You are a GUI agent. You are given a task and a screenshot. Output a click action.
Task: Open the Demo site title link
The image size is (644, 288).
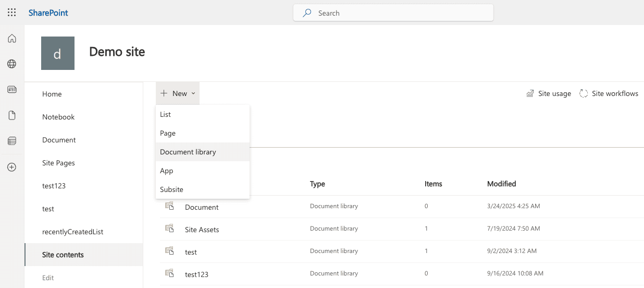(x=117, y=52)
